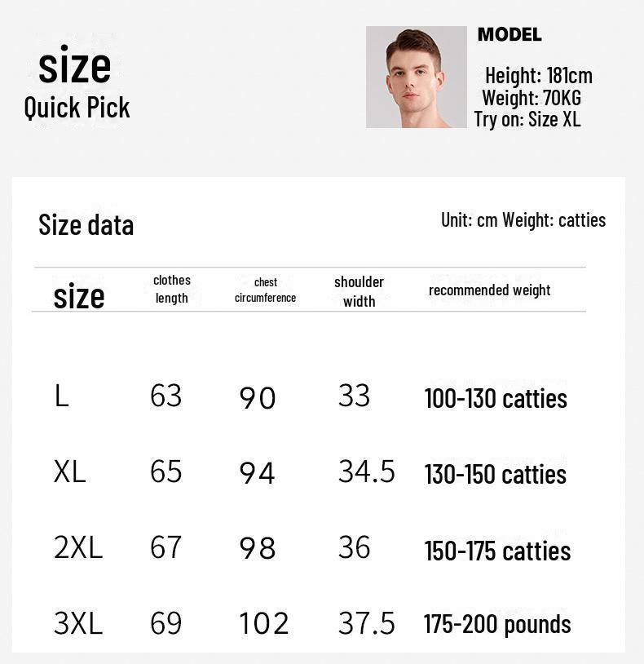The width and height of the screenshot is (644, 664).
Task: Click the recommended weight column header
Action: point(490,290)
